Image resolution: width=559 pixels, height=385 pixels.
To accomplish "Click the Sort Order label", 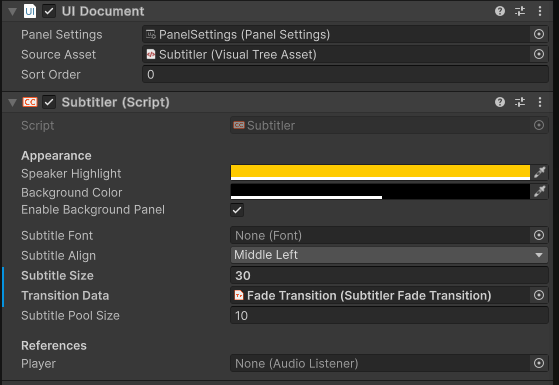I will pos(51,74).
